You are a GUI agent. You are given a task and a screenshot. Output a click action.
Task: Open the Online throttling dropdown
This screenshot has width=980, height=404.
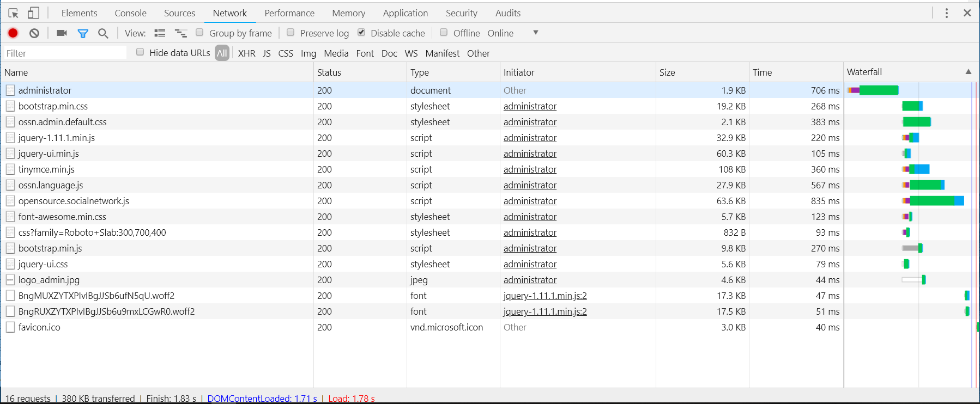coord(535,33)
